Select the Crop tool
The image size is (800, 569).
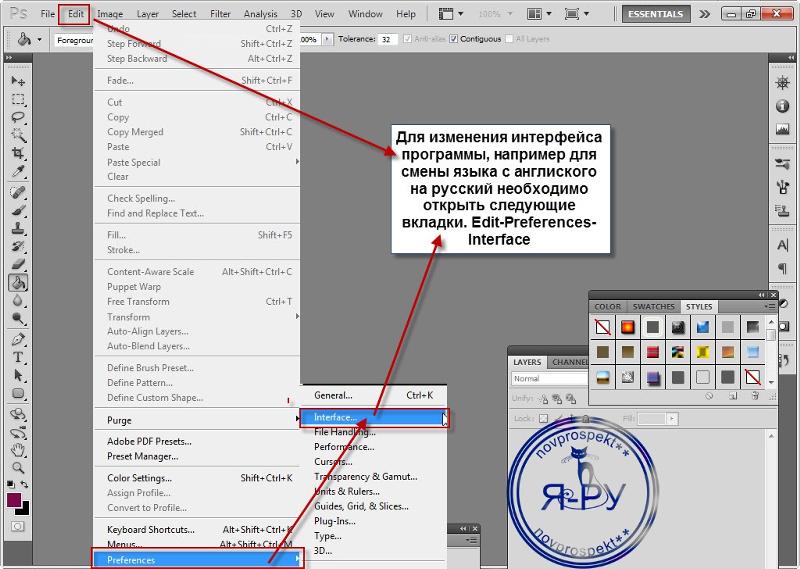(18, 153)
